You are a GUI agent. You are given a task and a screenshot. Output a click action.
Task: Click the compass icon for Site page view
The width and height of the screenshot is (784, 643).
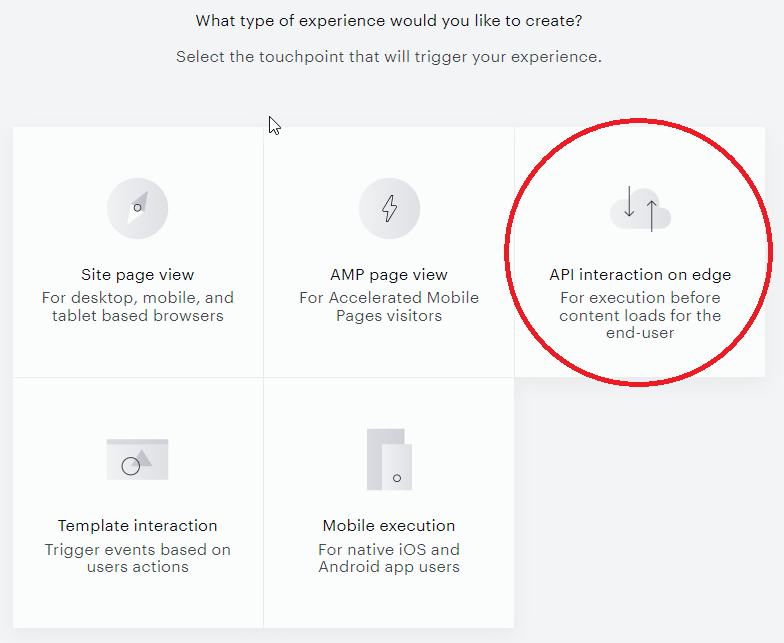coord(138,208)
